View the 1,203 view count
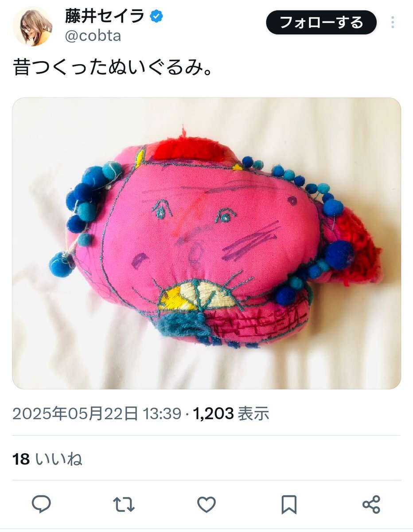This screenshot has height=532, width=413. tap(213, 414)
